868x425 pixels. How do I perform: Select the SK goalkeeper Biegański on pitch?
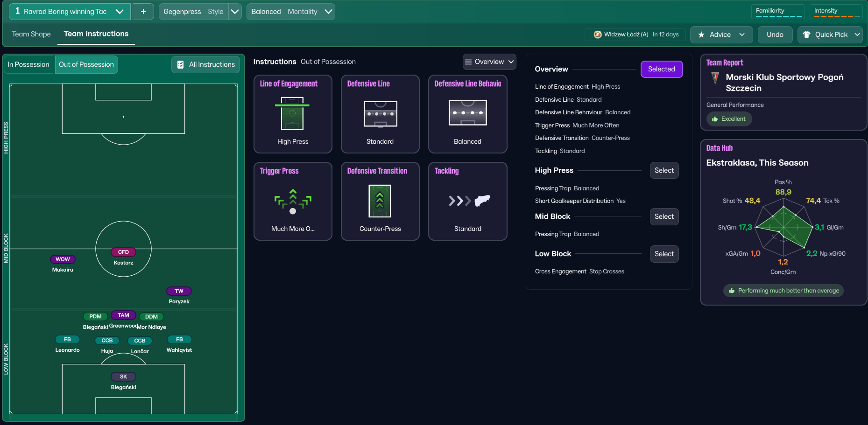(x=123, y=376)
